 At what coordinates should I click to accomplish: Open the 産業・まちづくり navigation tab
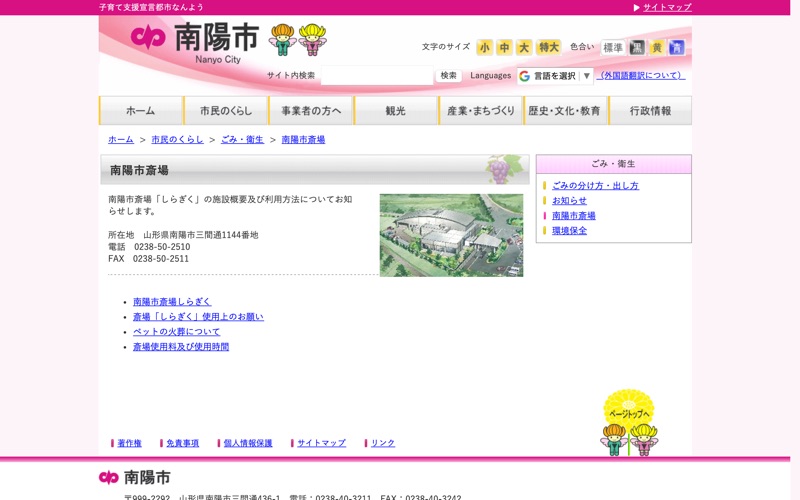(x=481, y=110)
